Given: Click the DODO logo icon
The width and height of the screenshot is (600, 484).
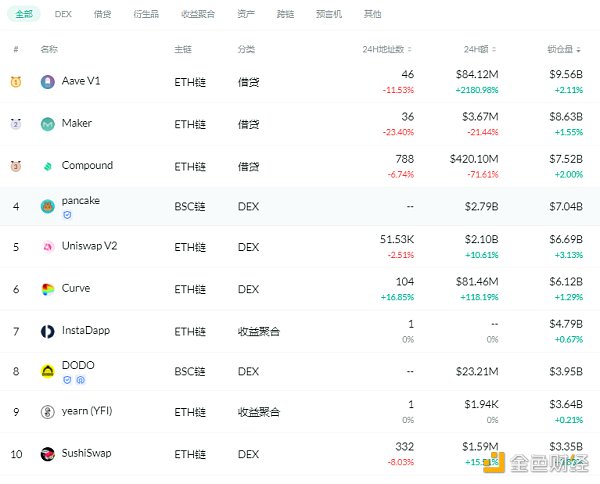Looking at the screenshot, I should 48,371.
